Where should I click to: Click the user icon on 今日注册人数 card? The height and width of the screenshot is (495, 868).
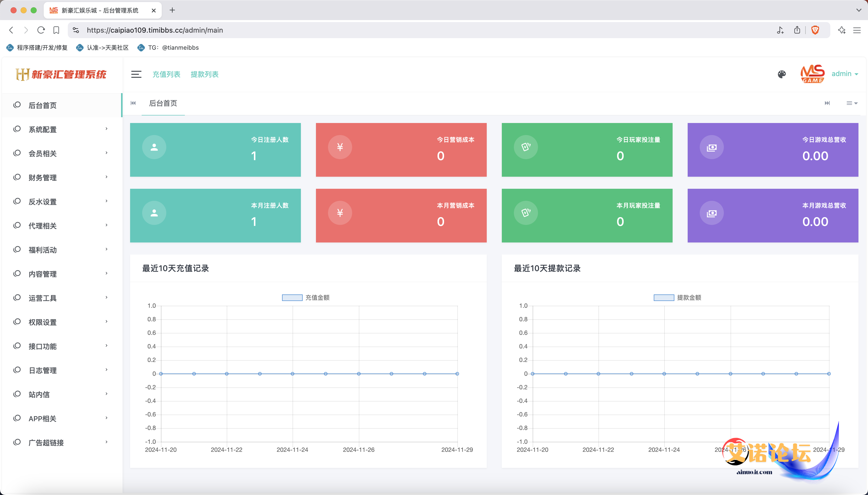[x=154, y=147]
